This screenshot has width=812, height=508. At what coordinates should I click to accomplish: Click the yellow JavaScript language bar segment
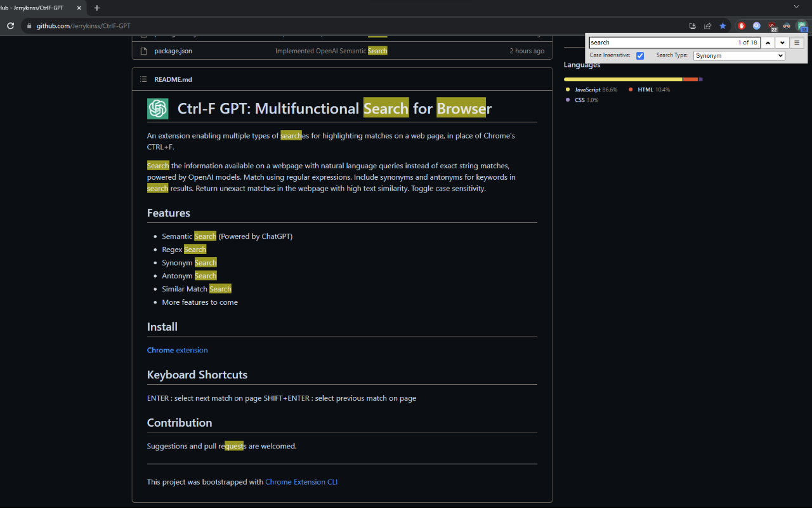pyautogui.click(x=623, y=79)
